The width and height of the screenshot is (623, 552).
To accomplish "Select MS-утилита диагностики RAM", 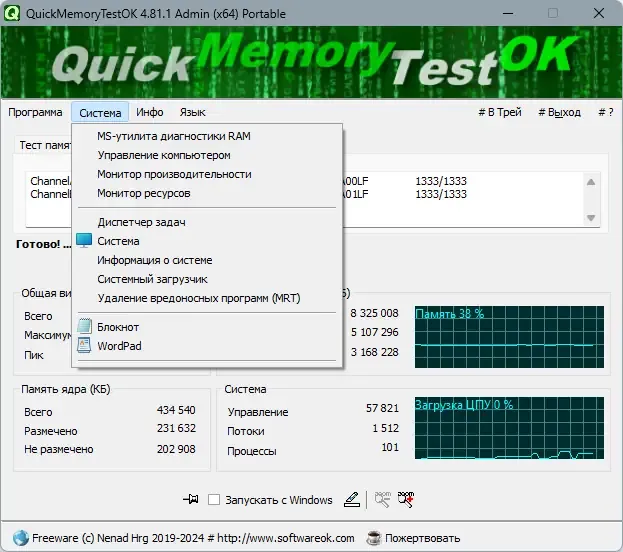I will pos(207,136).
